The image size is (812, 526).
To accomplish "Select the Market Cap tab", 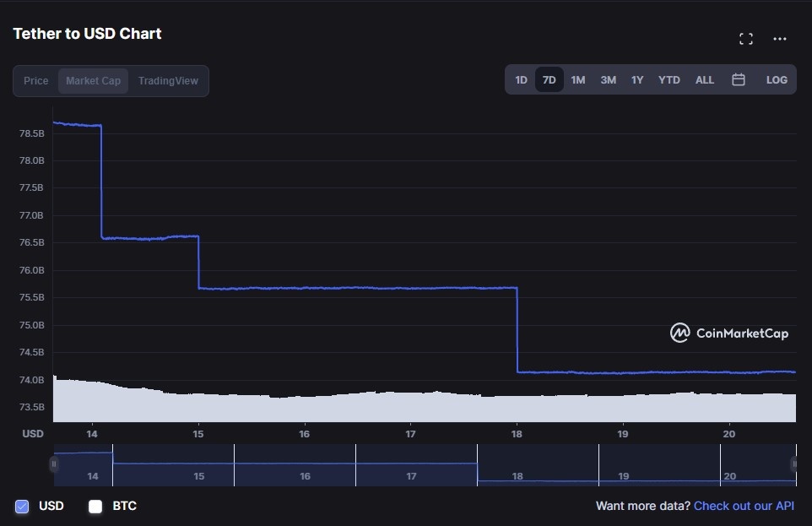I will 93,80.
